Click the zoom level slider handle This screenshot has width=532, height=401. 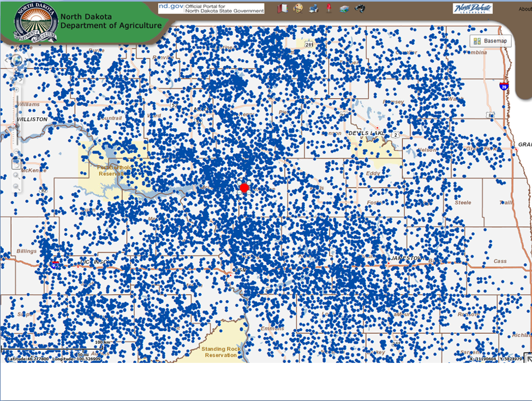(16, 127)
